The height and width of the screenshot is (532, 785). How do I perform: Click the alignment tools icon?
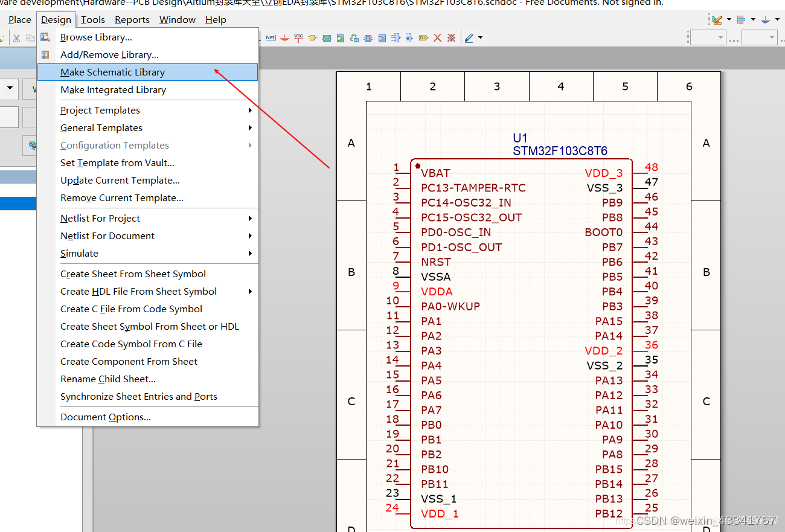click(741, 19)
